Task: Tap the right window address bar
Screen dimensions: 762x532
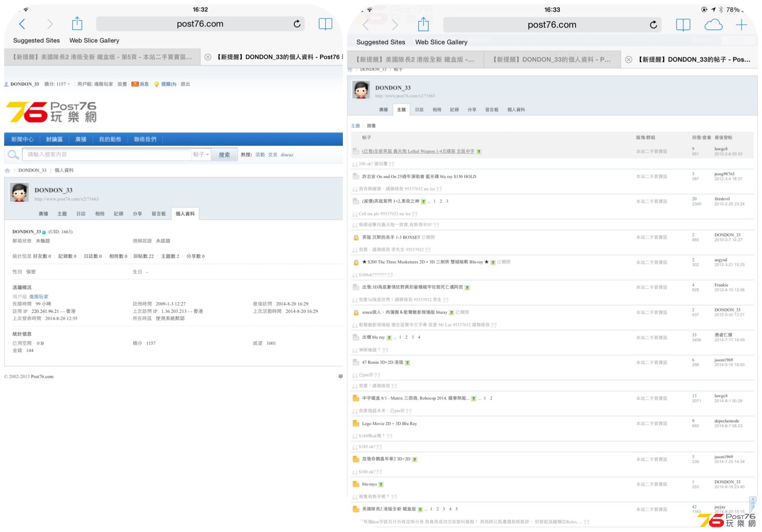Action: (552, 25)
